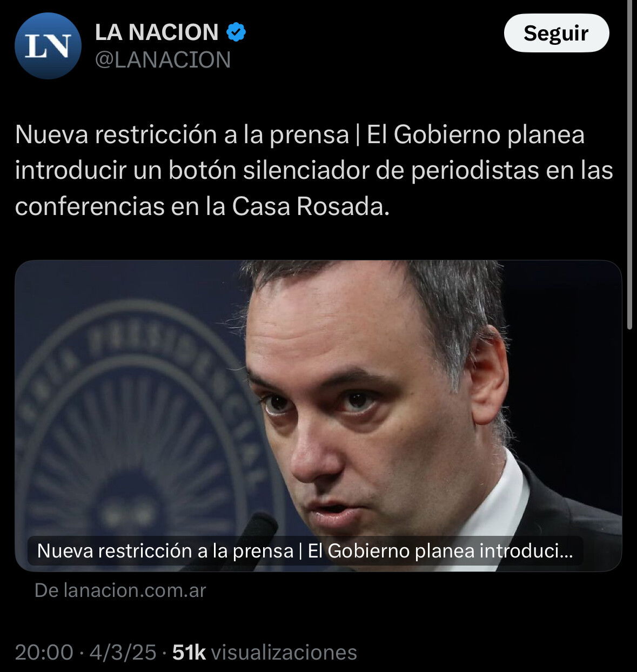The image size is (637, 672).
Task: View the 51k visualizaciones count
Action: 265,653
